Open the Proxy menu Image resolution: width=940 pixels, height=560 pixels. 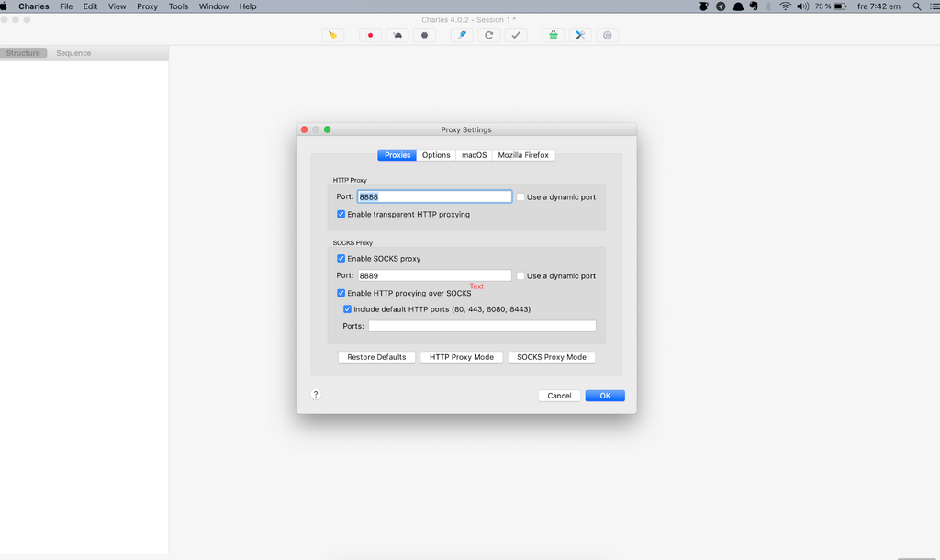[147, 6]
